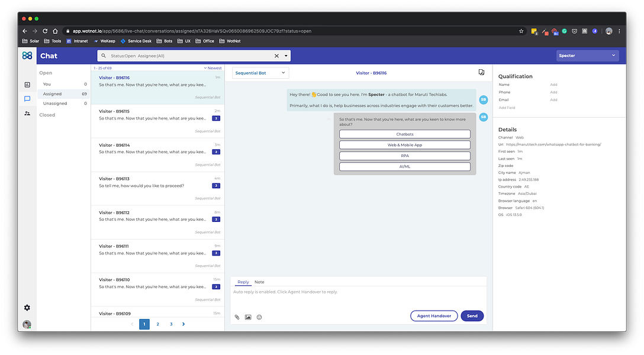The height and width of the screenshot is (355, 644).
Task: Open conversation Visitor - B96110
Action: pos(157,290)
